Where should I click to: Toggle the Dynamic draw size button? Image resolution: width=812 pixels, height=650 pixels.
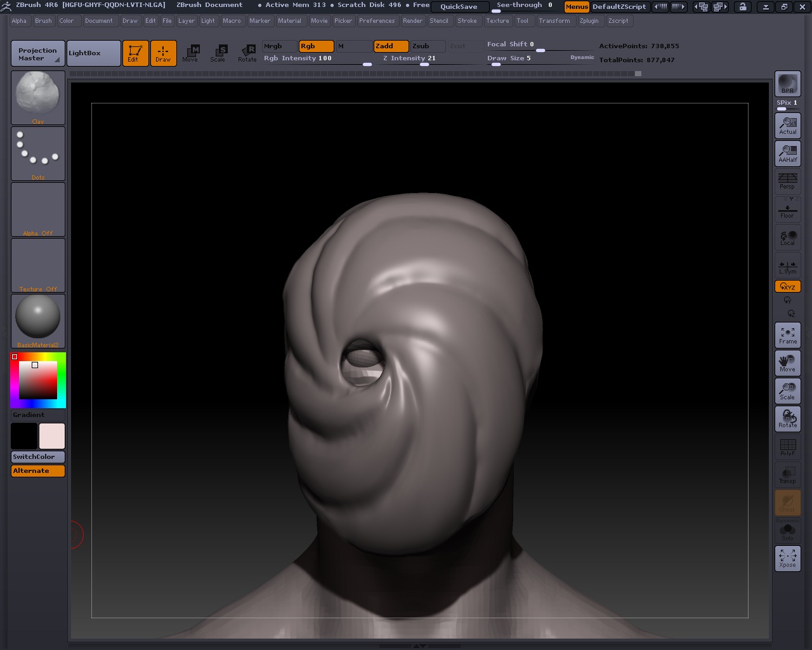click(x=582, y=58)
